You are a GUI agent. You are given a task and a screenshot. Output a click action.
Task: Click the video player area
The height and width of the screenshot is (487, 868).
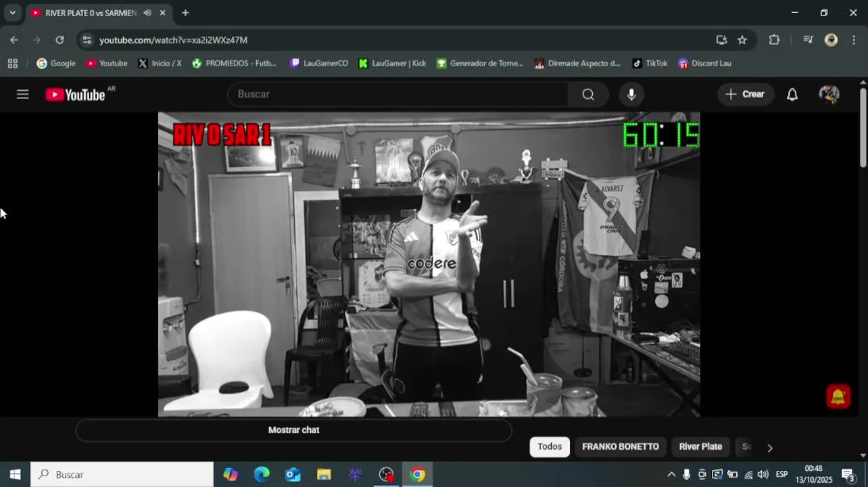429,264
